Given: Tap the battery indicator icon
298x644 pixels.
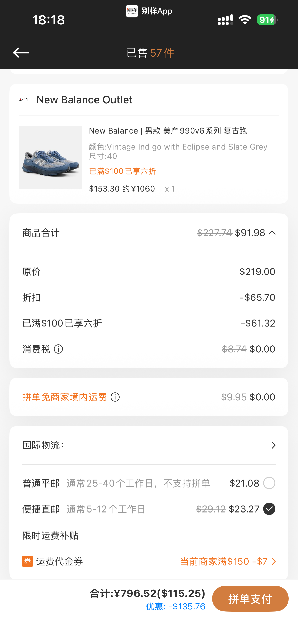Looking at the screenshot, I should click(x=267, y=20).
